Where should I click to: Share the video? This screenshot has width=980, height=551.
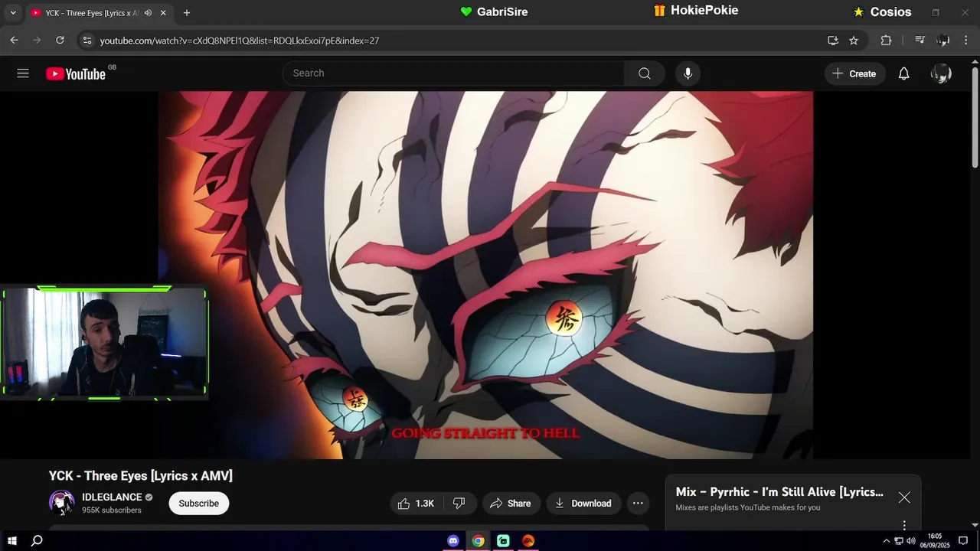pyautogui.click(x=511, y=503)
